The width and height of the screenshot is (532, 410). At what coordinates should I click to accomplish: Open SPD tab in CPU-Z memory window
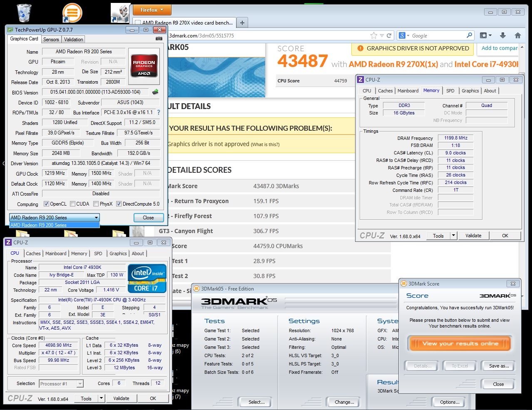pyautogui.click(x=450, y=91)
